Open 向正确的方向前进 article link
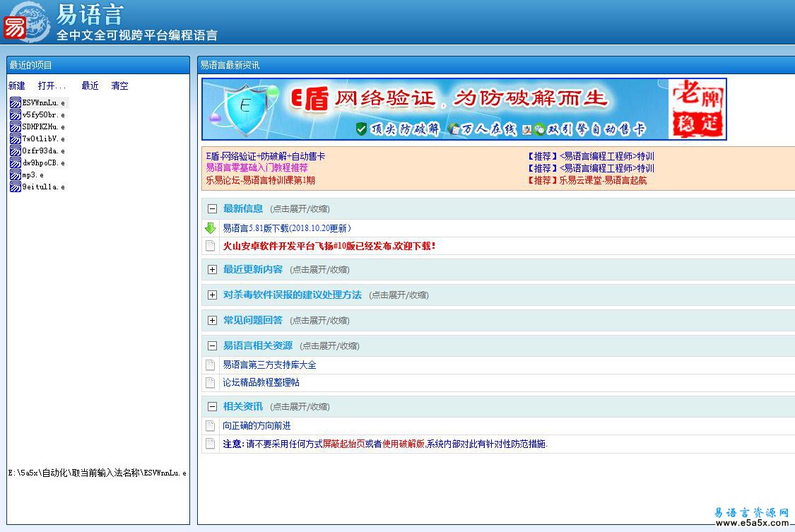795x532 pixels. pos(257,425)
